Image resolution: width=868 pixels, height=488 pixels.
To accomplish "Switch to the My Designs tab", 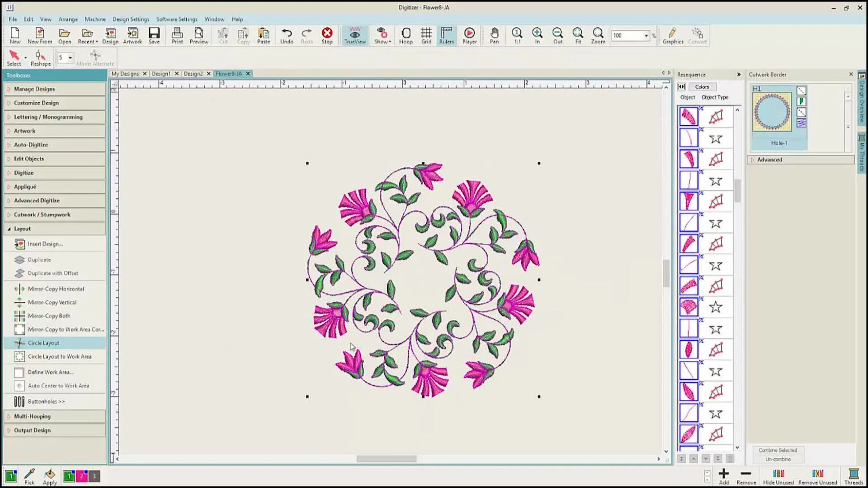I will [x=125, y=74].
